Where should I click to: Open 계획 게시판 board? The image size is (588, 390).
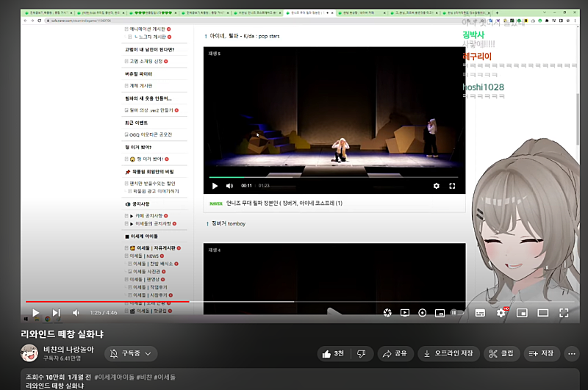click(140, 86)
